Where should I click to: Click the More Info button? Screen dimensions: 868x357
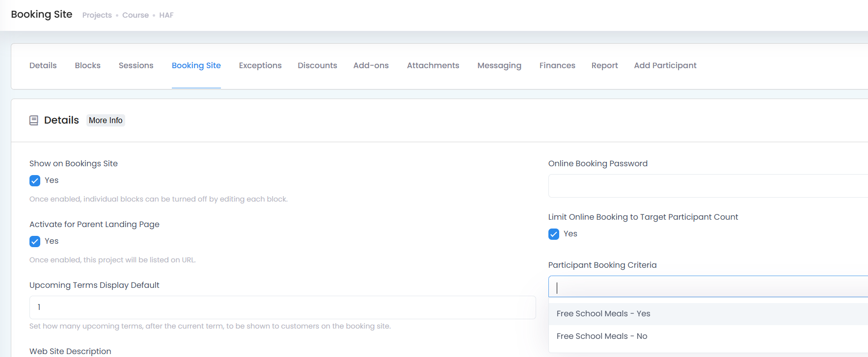(106, 121)
